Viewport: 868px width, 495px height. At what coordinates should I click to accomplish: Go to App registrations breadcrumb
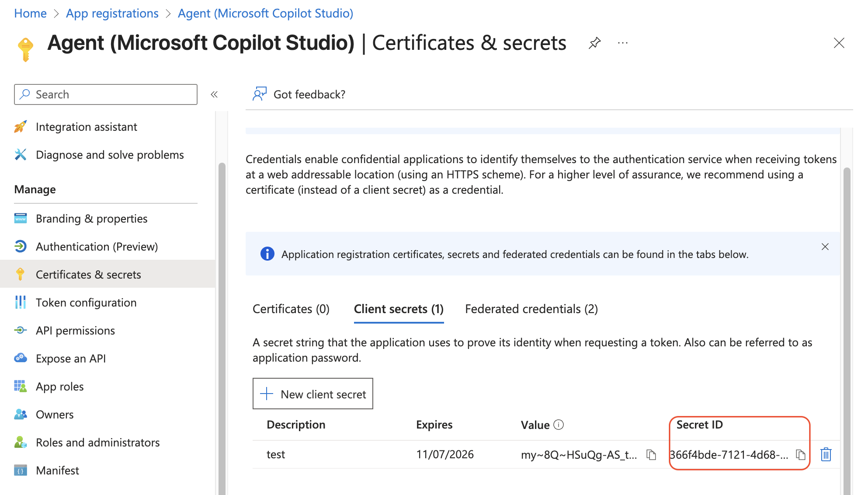click(112, 13)
